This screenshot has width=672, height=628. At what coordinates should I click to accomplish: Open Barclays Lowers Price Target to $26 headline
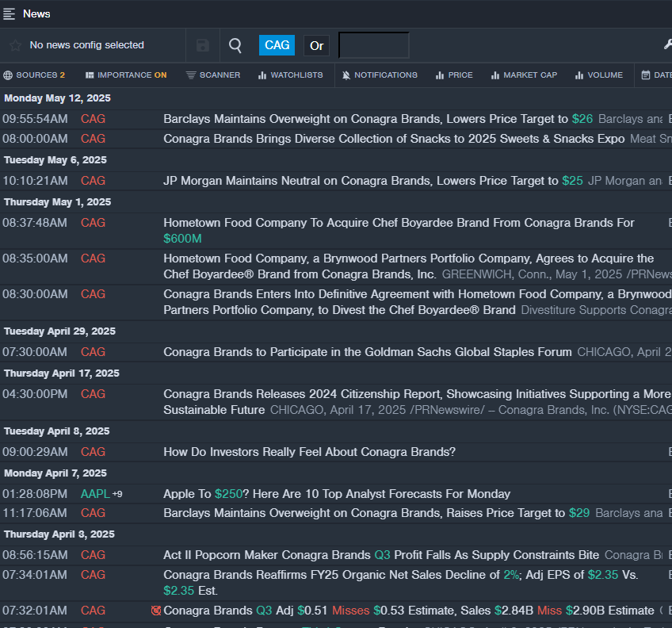pos(378,119)
